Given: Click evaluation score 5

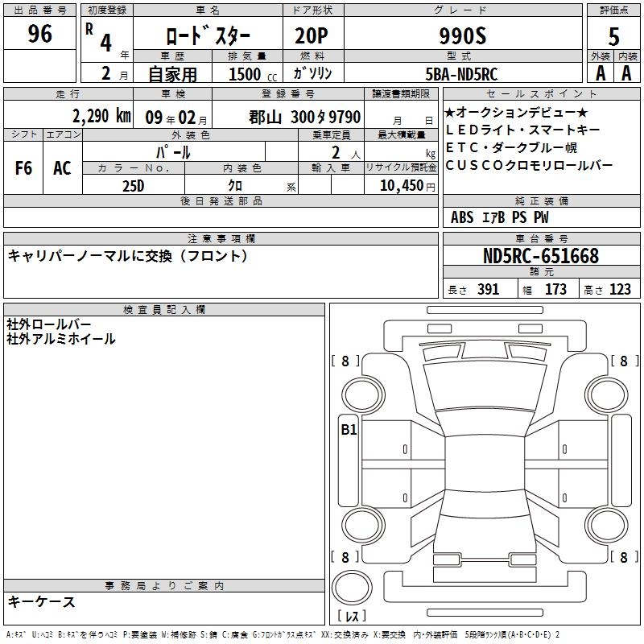Looking at the screenshot, I should 613,37.
